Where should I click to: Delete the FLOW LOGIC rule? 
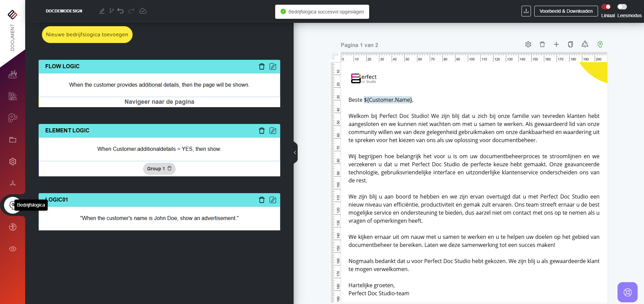[262, 67]
